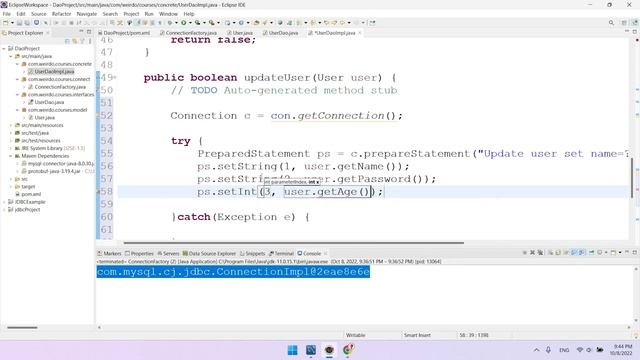Click the editor horizontal scrollbar
The height and width of the screenshot is (360, 640).
click(x=293, y=242)
